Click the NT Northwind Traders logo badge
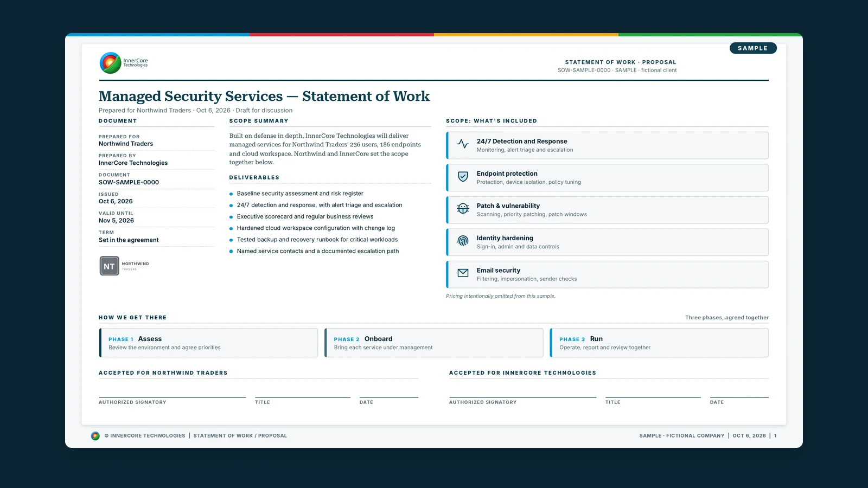 click(x=124, y=266)
